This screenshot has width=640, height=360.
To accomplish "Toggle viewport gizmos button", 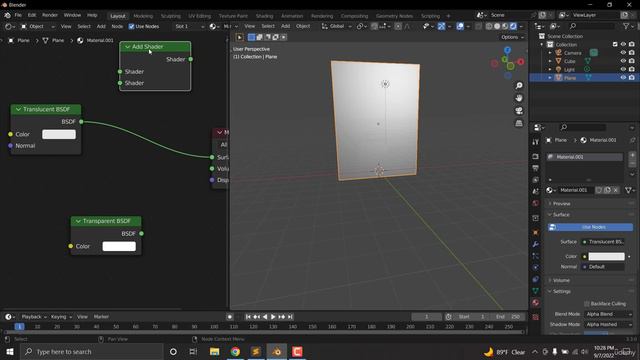I will point(441,26).
